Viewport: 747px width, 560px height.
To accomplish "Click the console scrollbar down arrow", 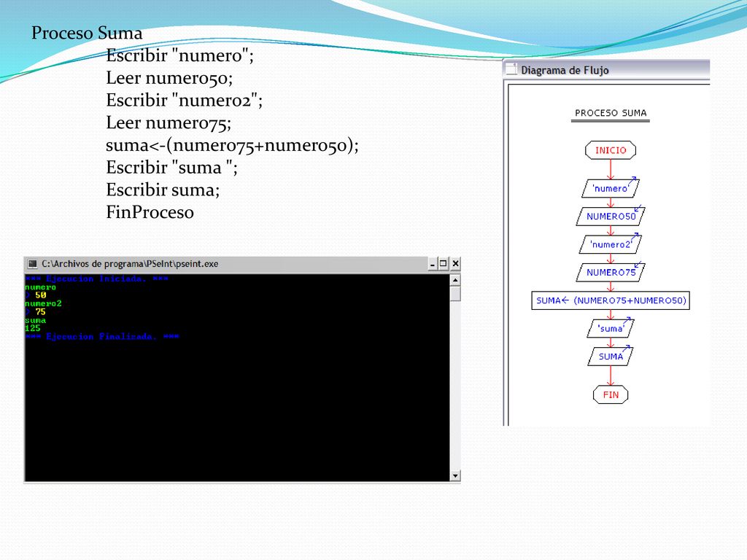I will tap(455, 475).
